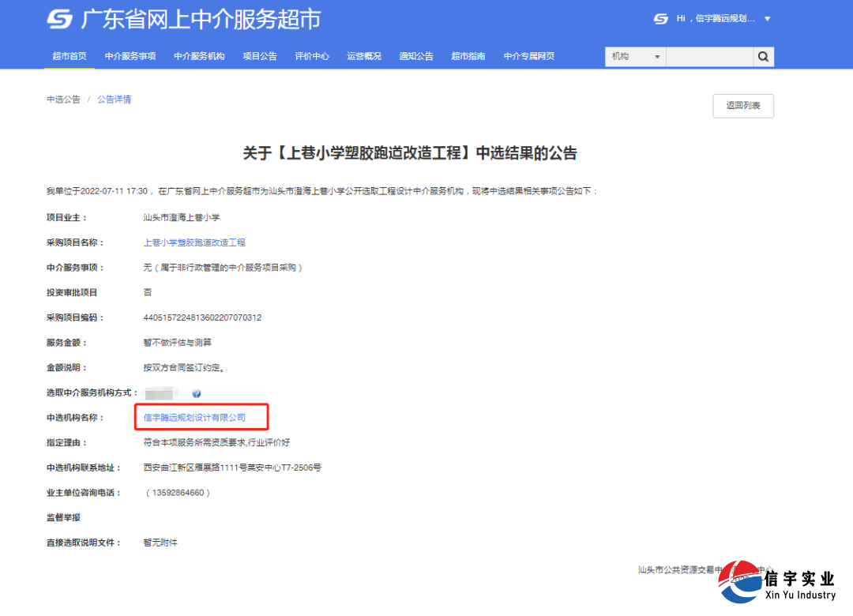Click the search magnifier icon
Image resolution: width=853 pixels, height=616 pixels.
[763, 56]
